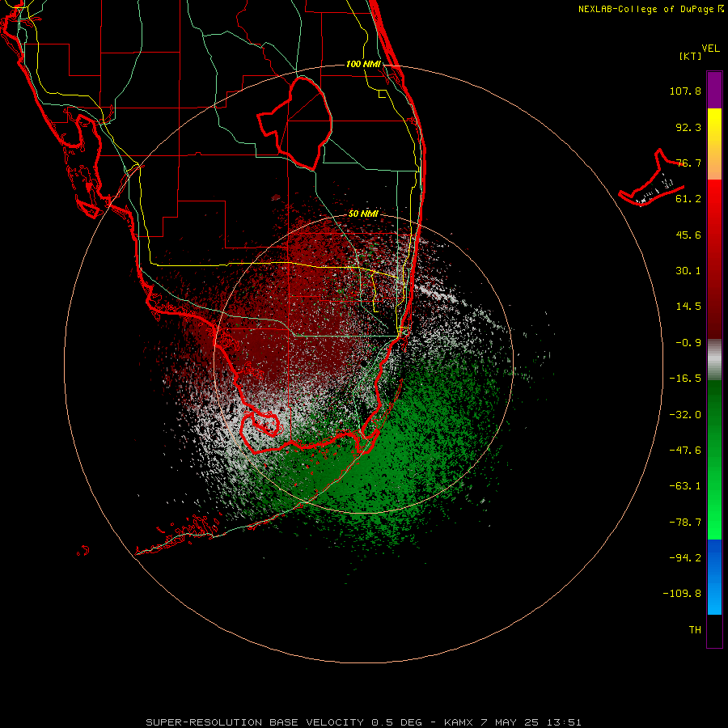Image resolution: width=728 pixels, height=728 pixels.
Task: Click the 107.8 velocity scale value
Action: click(x=685, y=91)
